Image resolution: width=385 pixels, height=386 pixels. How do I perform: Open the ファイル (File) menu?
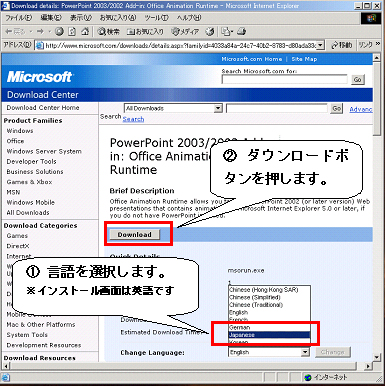click(x=19, y=18)
